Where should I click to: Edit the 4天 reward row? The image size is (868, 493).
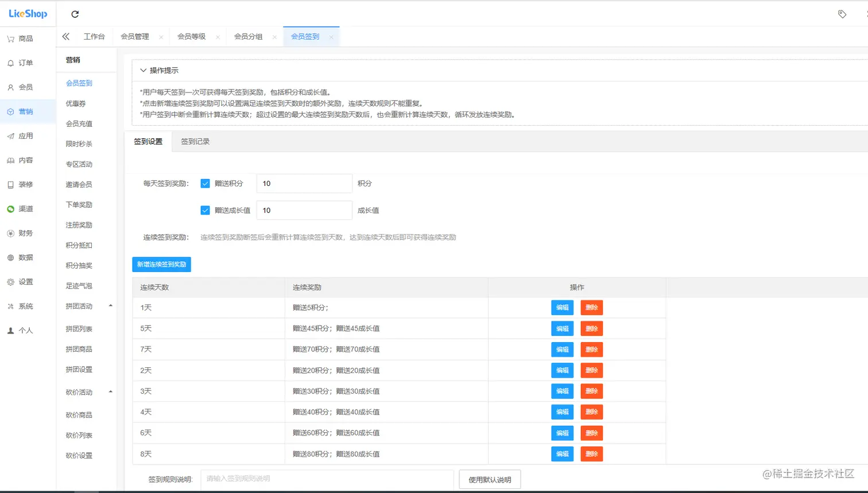pyautogui.click(x=562, y=412)
